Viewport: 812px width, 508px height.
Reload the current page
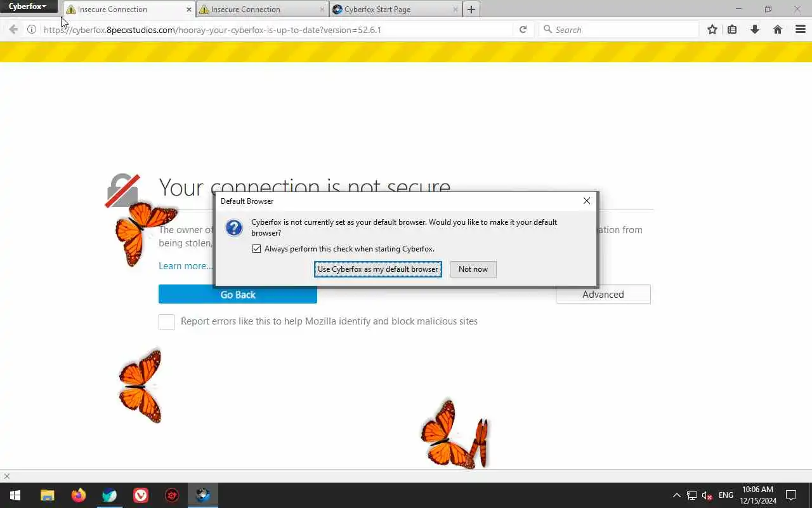pyautogui.click(x=523, y=29)
